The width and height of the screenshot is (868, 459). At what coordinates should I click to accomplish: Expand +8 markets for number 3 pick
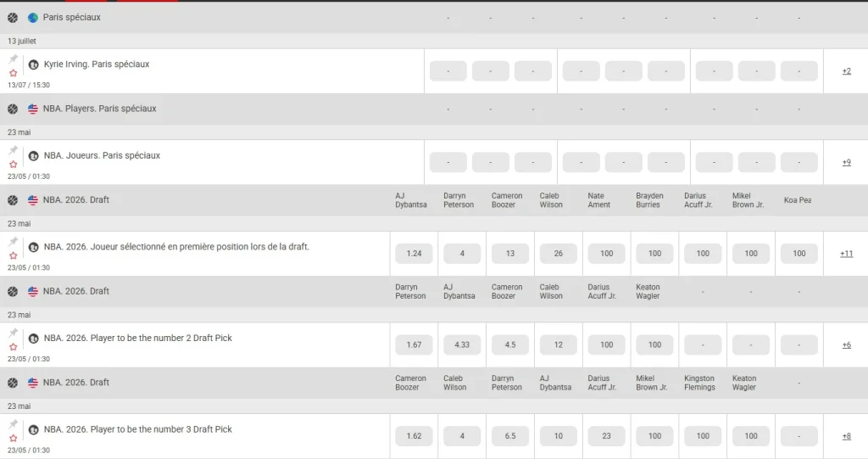point(847,436)
